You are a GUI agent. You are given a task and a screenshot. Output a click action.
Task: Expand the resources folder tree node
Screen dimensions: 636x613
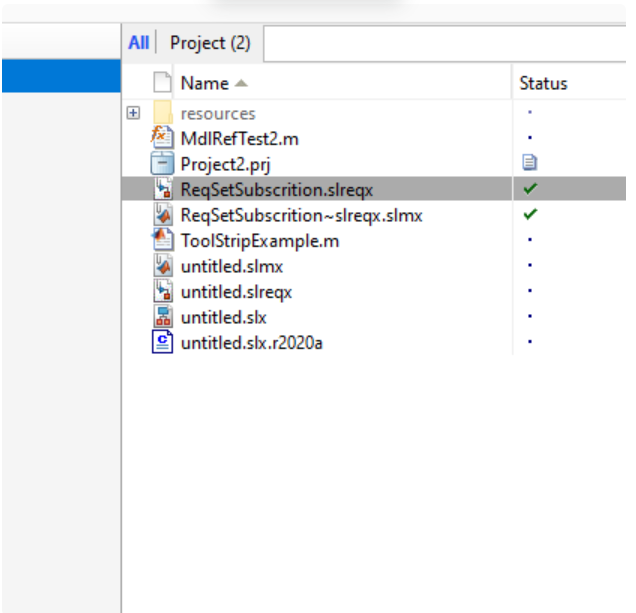(x=133, y=113)
